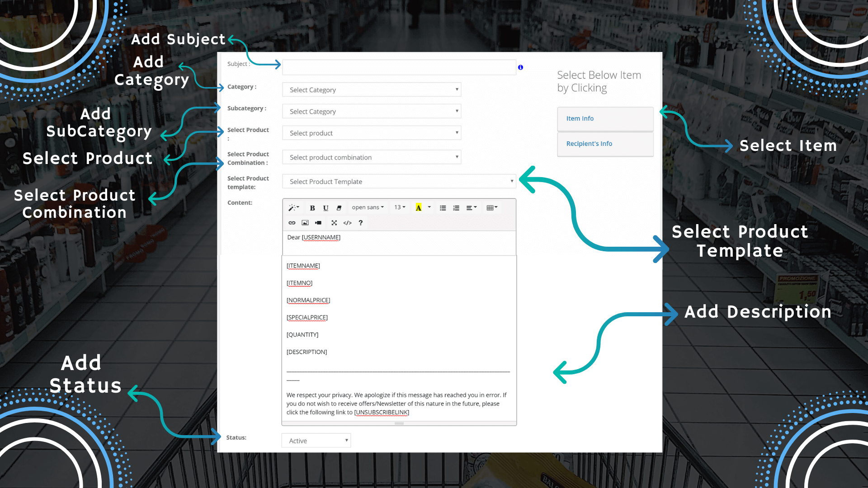Open the Select product combination dropdown
868x488 pixels.
[372, 157]
